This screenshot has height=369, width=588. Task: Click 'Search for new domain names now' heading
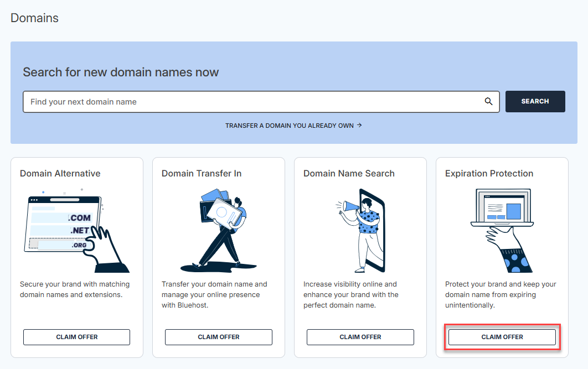[x=121, y=72]
